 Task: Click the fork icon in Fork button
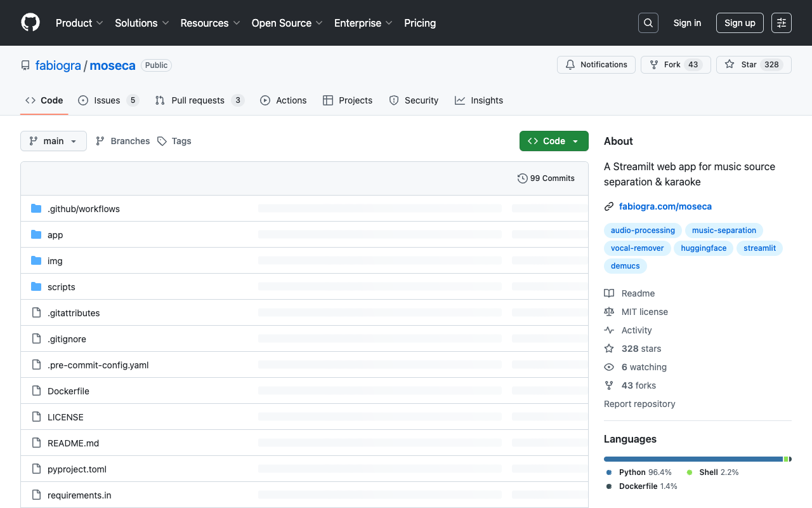click(654, 65)
